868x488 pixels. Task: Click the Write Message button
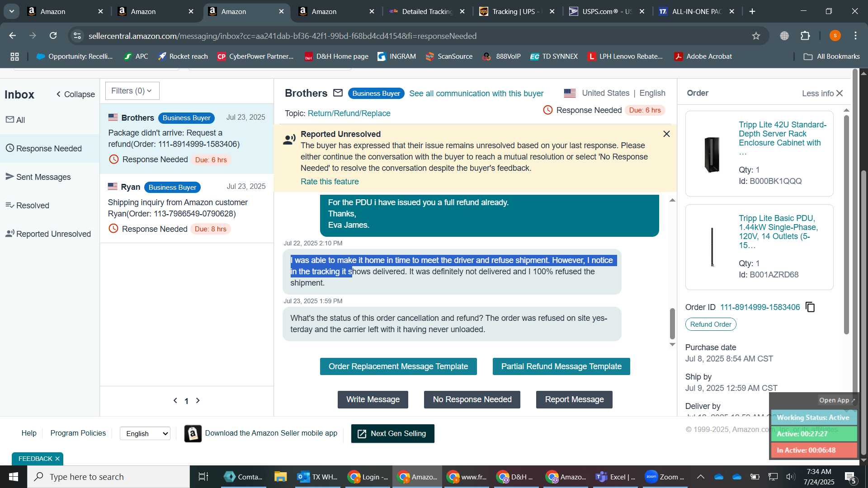(x=373, y=400)
